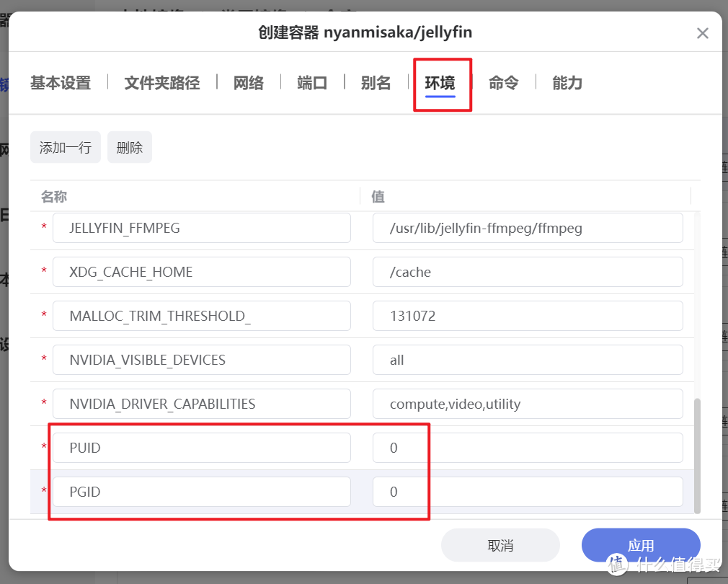728x584 pixels.
Task: Select the MALLOC_TRIM_THRESHOLD_ value field
Action: pyautogui.click(x=527, y=316)
